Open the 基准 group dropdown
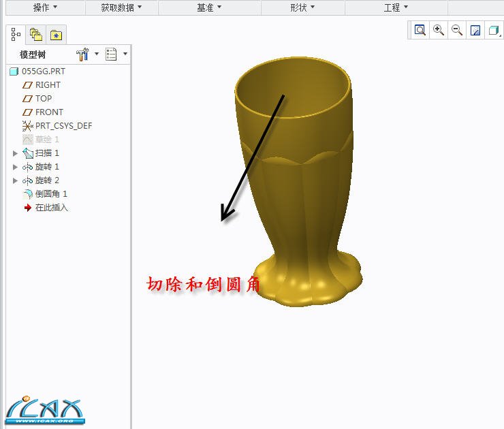Image resolution: width=504 pixels, height=429 pixels. click(x=209, y=7)
